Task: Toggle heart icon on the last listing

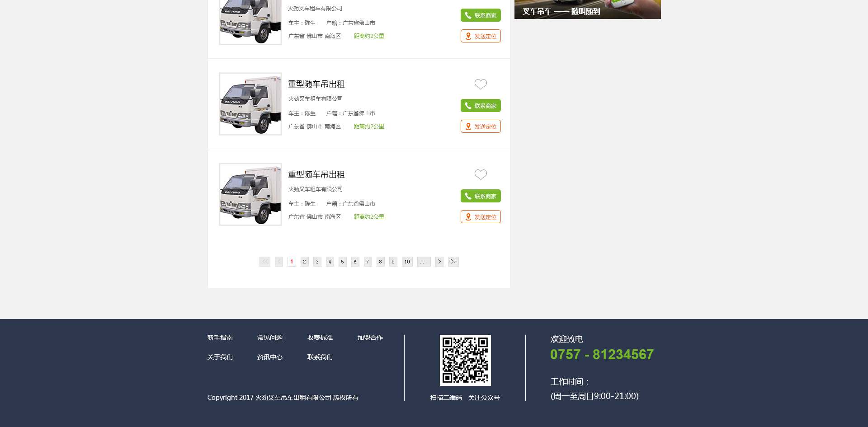Action: 481,174
